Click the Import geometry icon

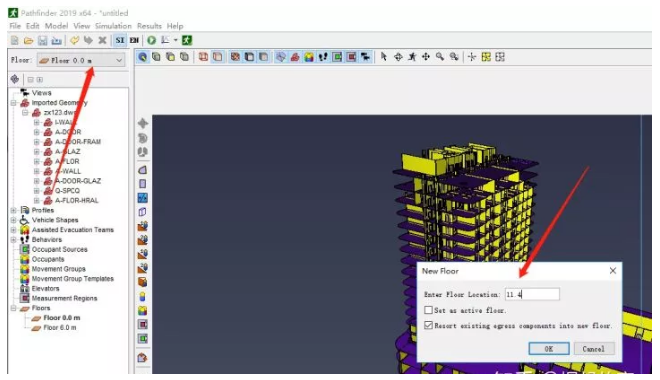coord(56,40)
